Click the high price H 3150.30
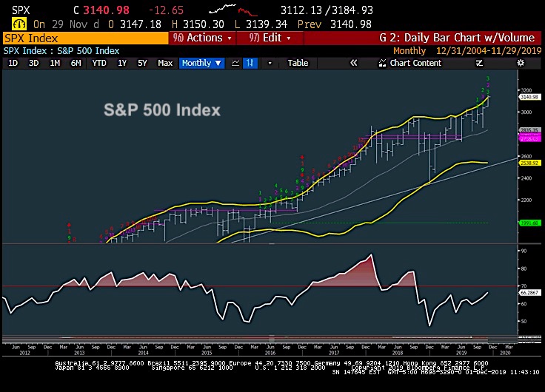Screen dimensions: 545x392 [198, 24]
